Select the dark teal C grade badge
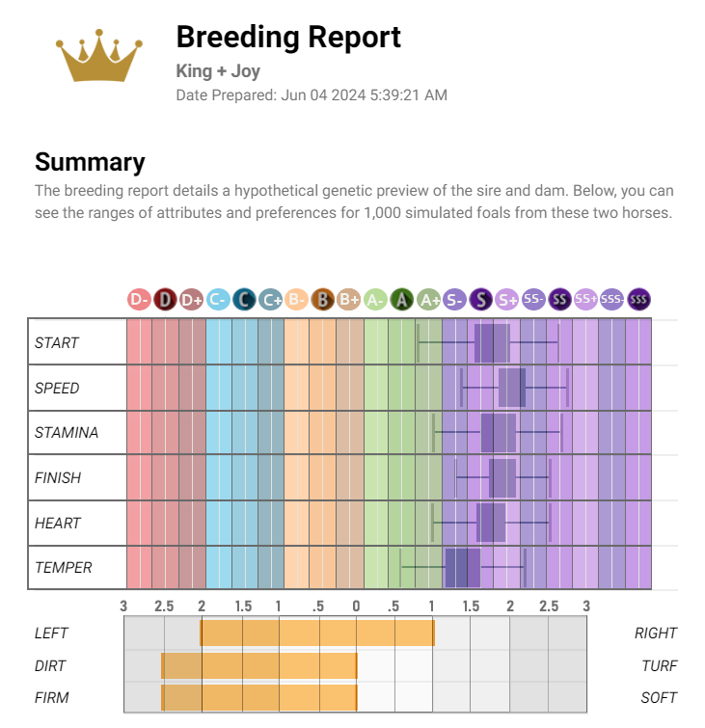This screenshot has width=705, height=728. (244, 300)
